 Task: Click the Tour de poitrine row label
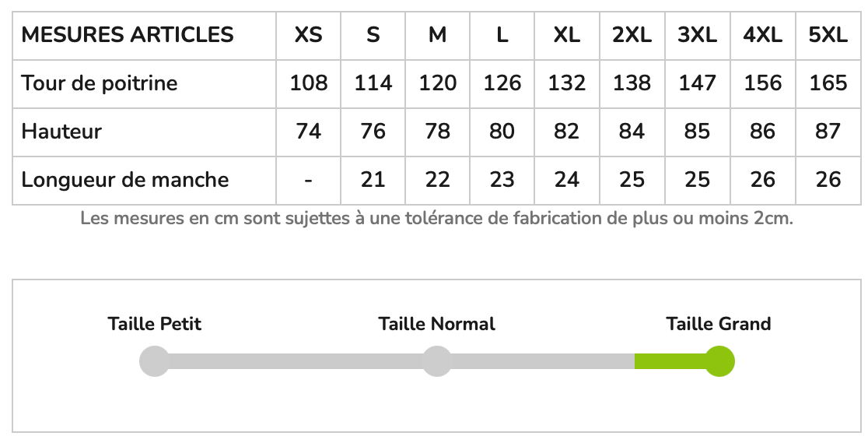click(x=100, y=83)
